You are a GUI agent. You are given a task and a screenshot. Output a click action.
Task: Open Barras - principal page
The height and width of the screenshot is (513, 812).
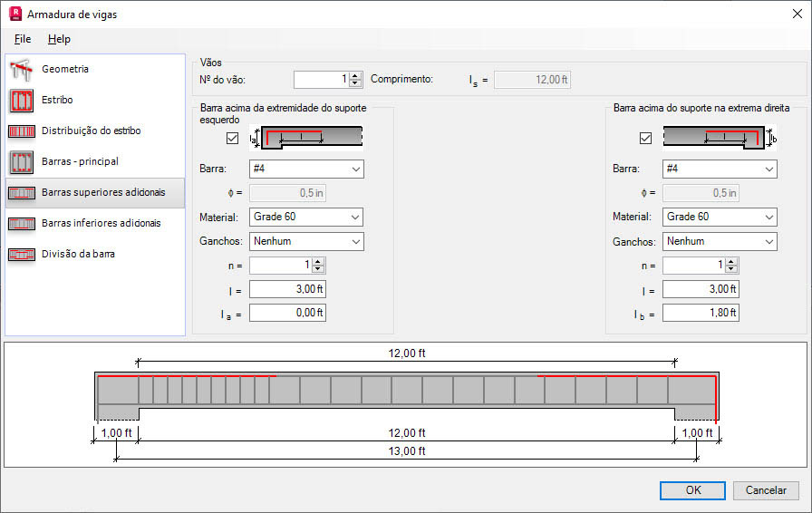pos(95,161)
